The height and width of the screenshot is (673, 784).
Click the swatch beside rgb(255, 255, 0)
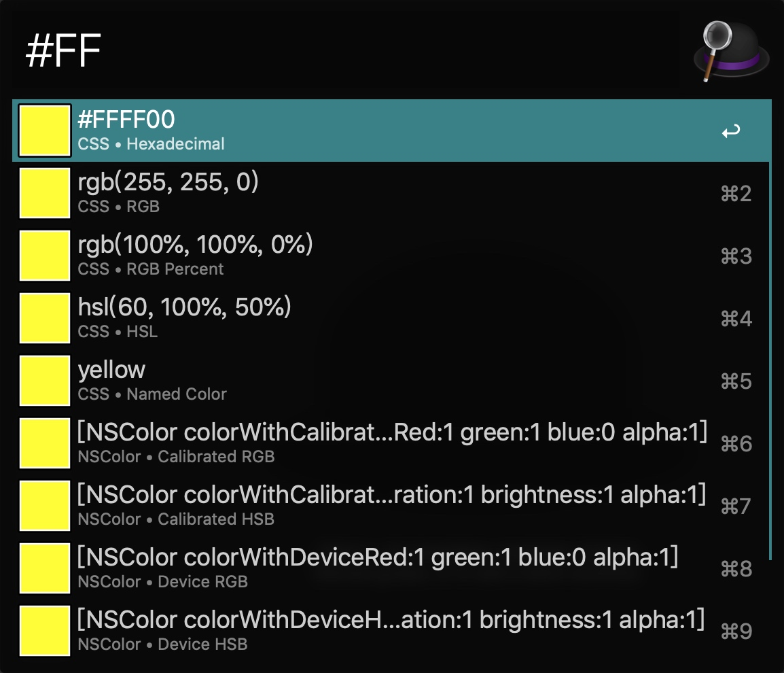[x=45, y=193]
